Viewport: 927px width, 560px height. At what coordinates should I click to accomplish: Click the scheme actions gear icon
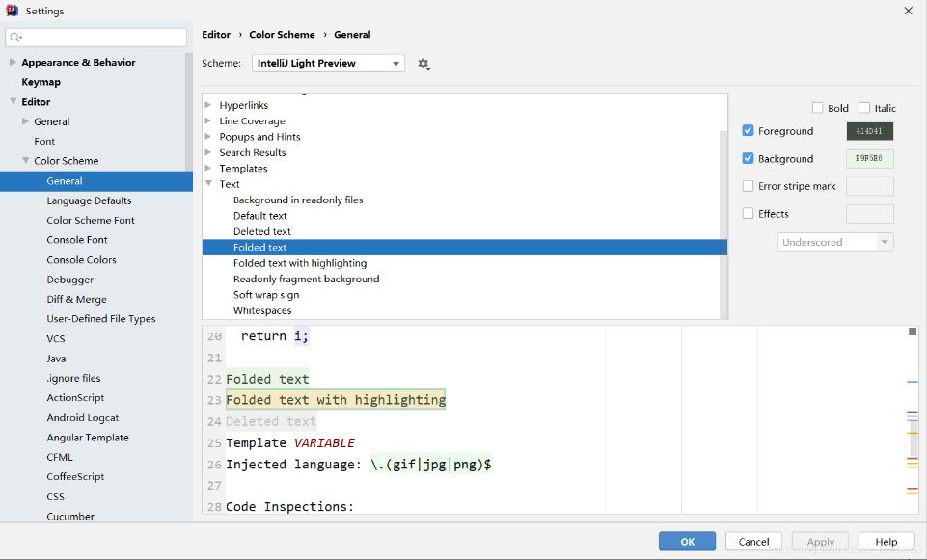pos(423,64)
